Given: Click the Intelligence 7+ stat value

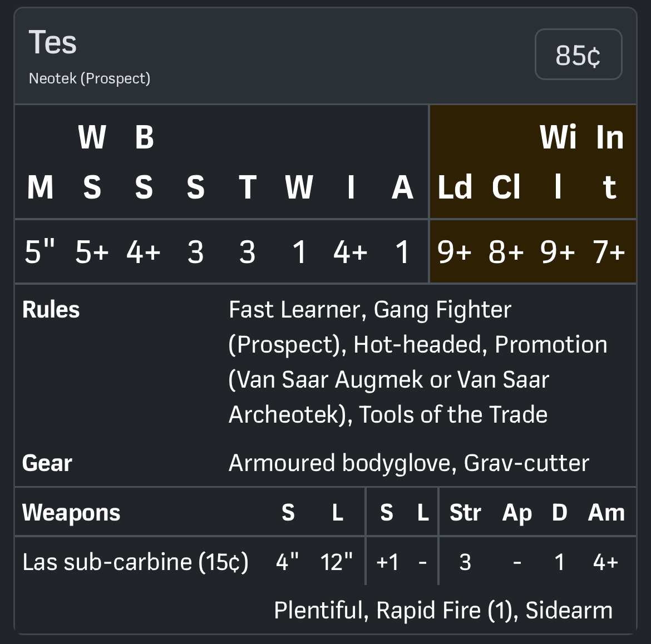Looking at the screenshot, I should pos(609,252).
